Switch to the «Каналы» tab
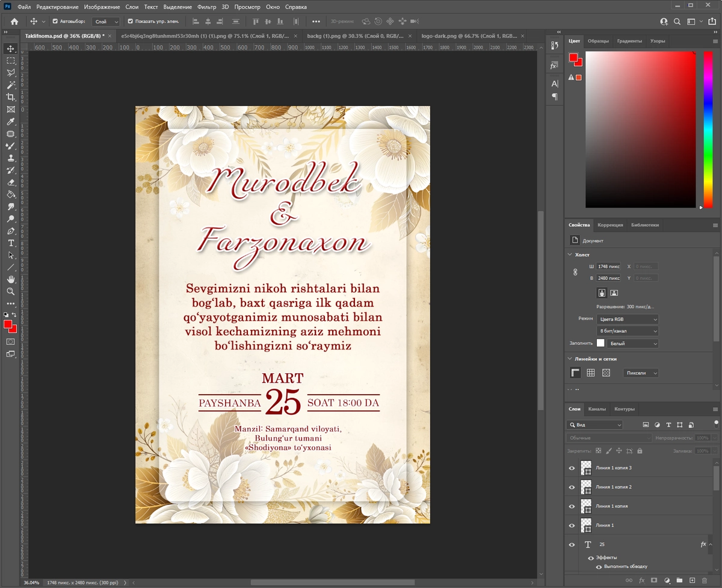This screenshot has width=722, height=588. pyautogui.click(x=597, y=409)
